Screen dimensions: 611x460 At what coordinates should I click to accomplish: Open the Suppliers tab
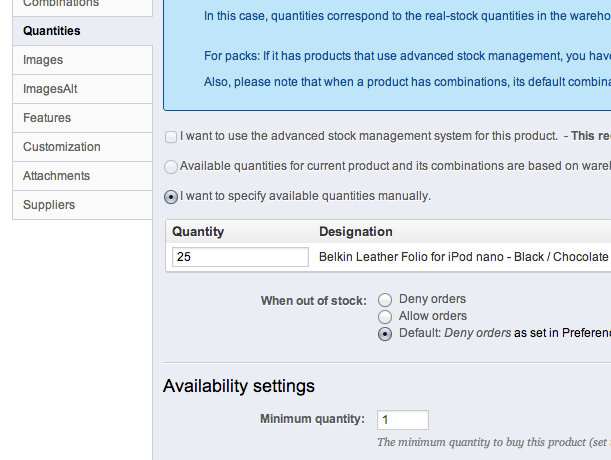[49, 205]
